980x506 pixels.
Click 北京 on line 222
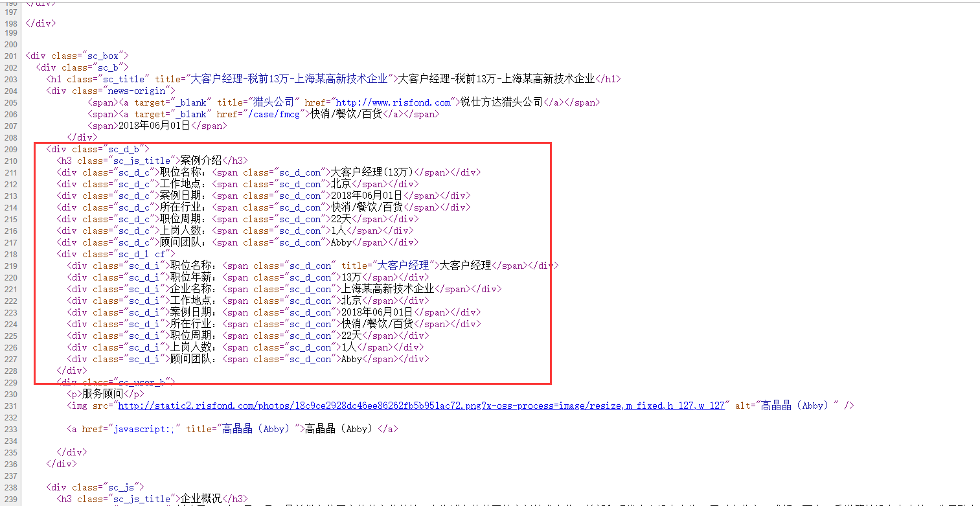pos(352,301)
